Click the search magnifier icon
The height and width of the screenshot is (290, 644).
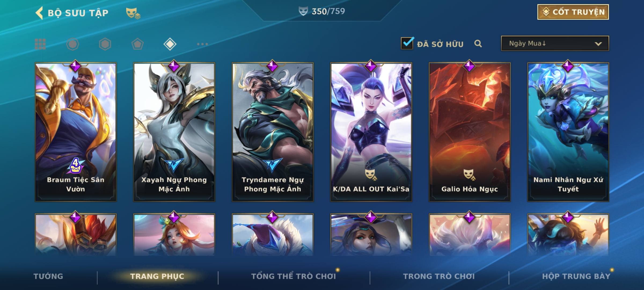click(478, 44)
